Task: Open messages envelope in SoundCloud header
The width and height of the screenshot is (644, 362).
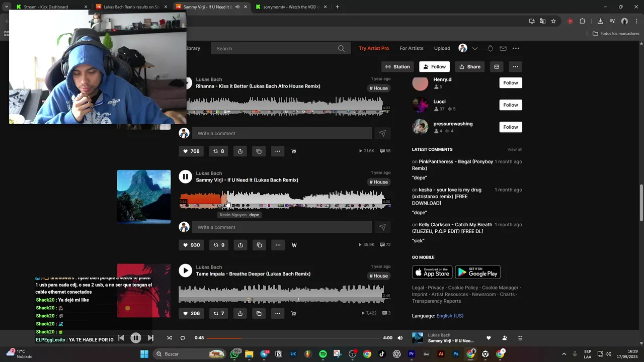Action: pyautogui.click(x=503, y=48)
